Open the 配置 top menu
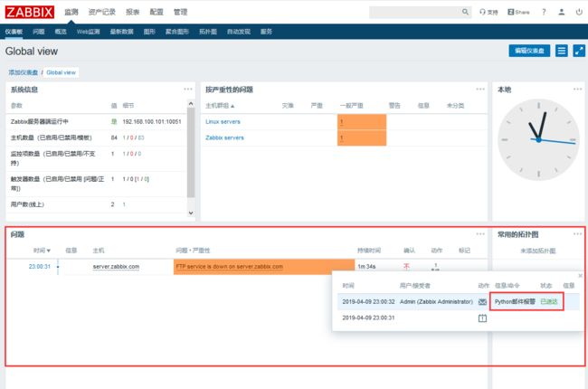The width and height of the screenshot is (588, 389). (x=156, y=12)
